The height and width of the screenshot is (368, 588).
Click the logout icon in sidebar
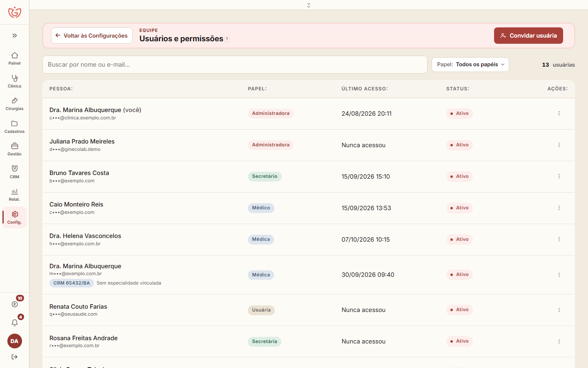click(x=15, y=357)
